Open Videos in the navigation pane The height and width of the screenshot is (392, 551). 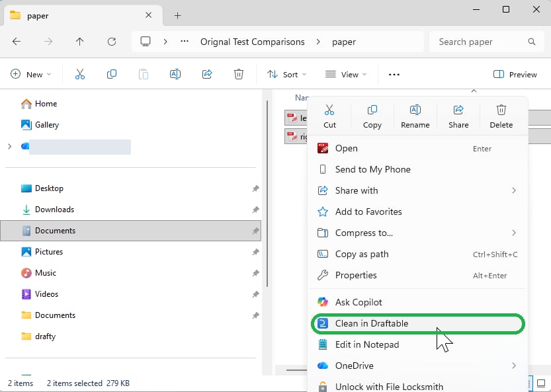coord(40,294)
